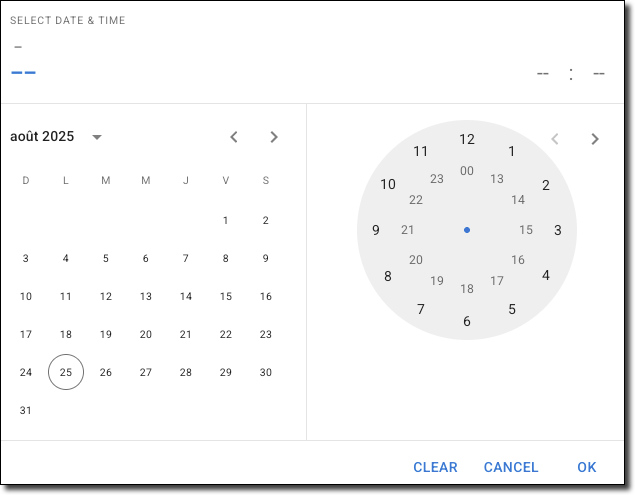Select day 1 of août
This screenshot has height=495, width=635.
(226, 220)
